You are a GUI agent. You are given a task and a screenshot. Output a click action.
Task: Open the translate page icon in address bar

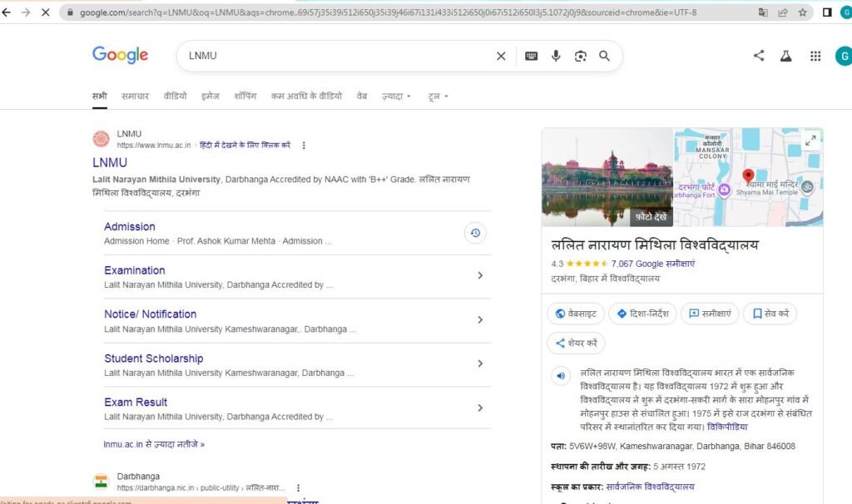[763, 12]
